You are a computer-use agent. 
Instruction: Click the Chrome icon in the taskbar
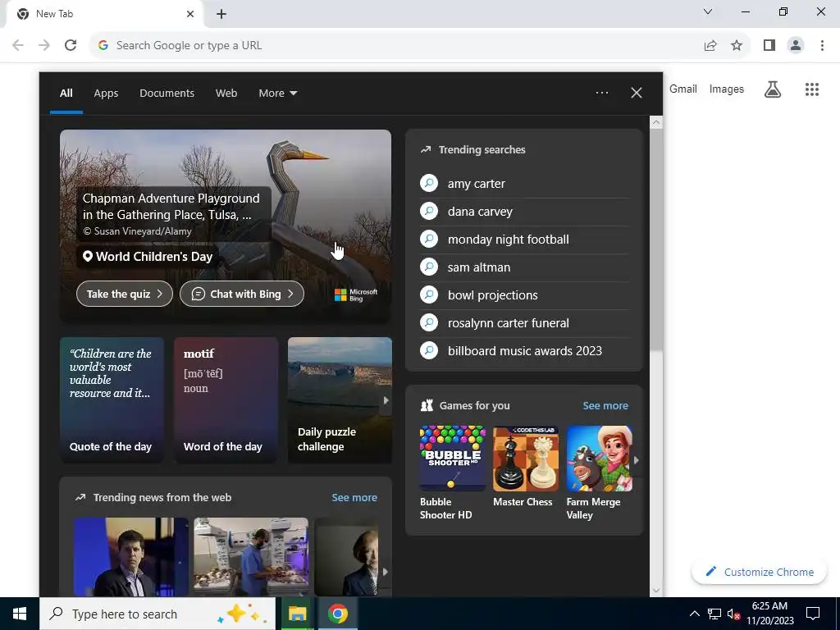(x=337, y=614)
